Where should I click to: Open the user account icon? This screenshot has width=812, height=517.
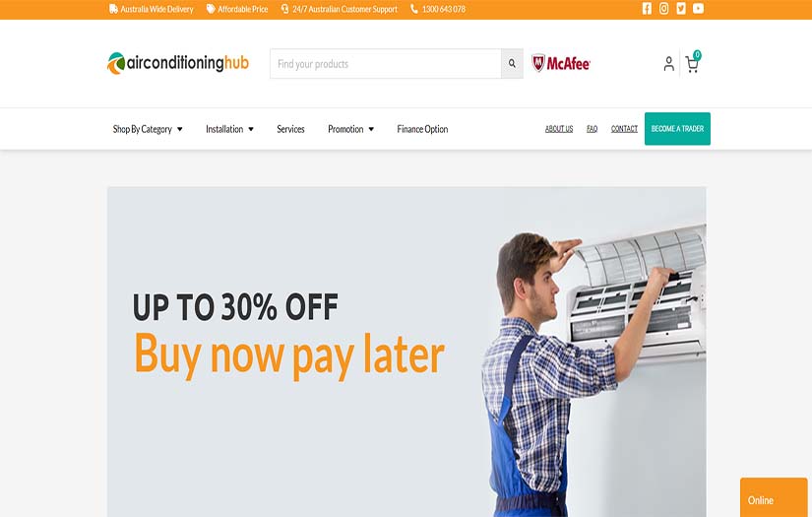click(x=669, y=64)
